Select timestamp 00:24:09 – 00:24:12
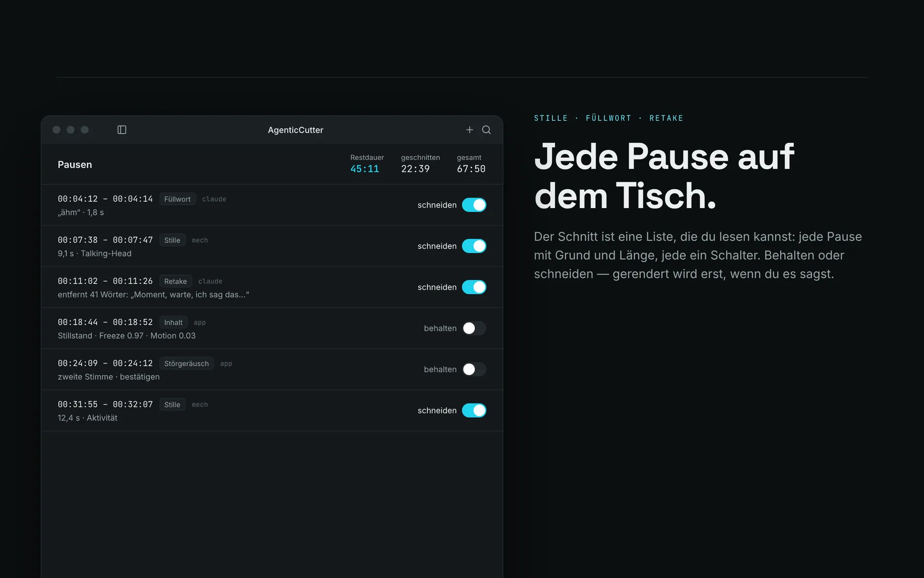 pos(105,363)
